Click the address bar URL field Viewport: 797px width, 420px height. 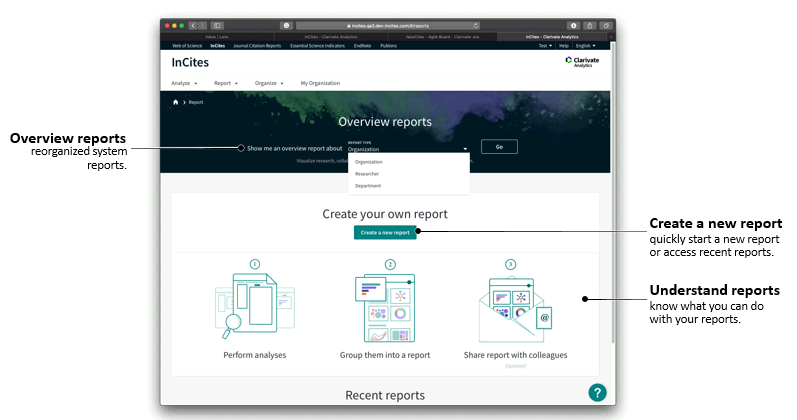coord(388,25)
